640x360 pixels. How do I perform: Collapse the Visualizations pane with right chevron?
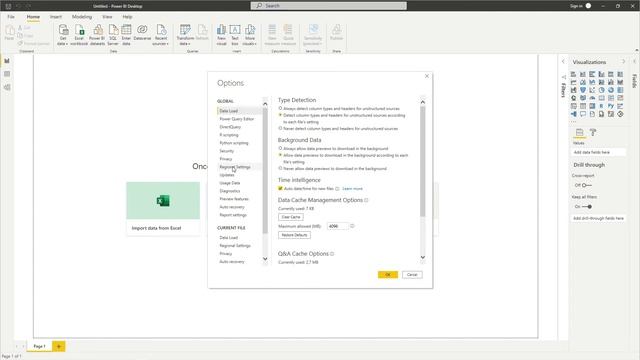point(623,62)
